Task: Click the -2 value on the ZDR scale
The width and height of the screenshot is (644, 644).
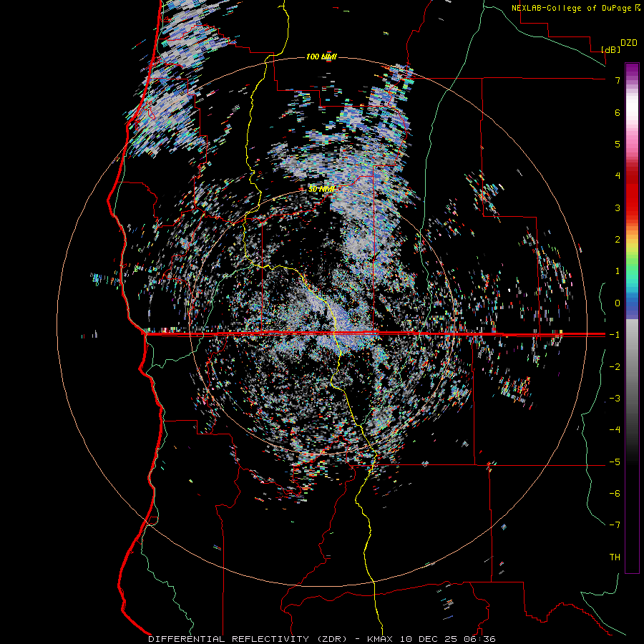Action: pos(615,367)
